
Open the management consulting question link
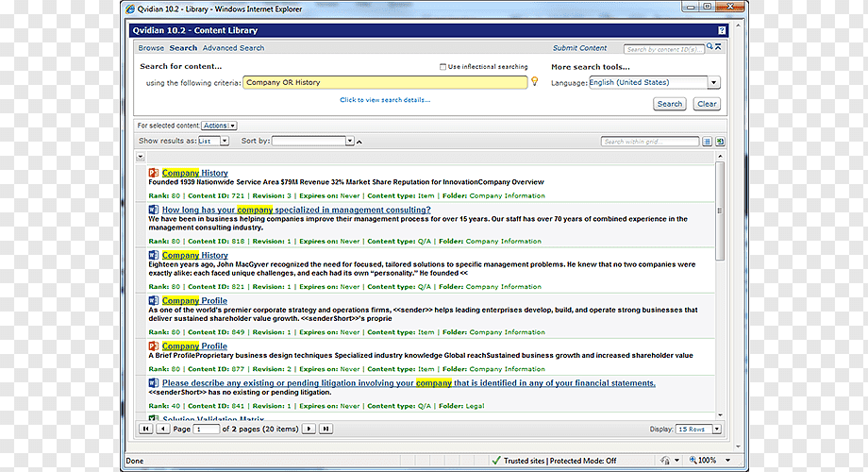point(296,210)
